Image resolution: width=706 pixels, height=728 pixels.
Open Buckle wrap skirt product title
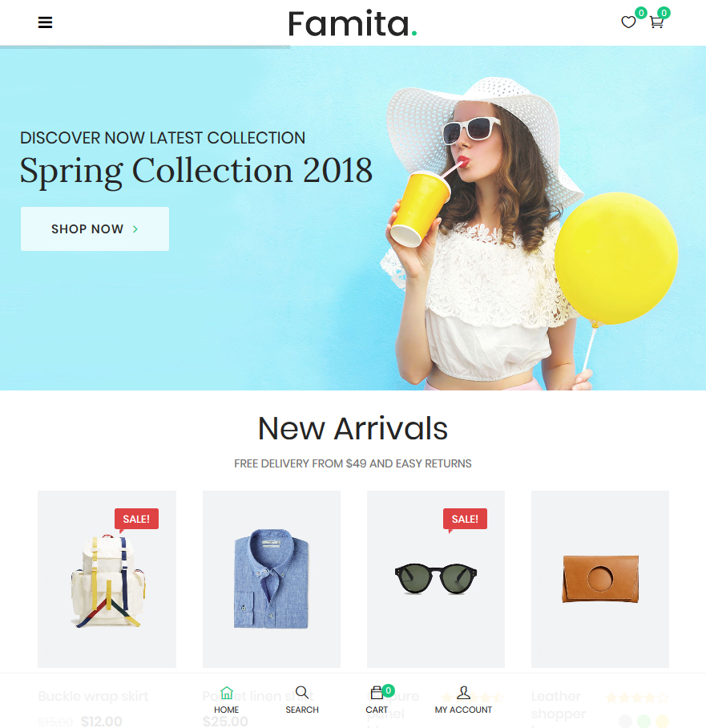[93, 696]
